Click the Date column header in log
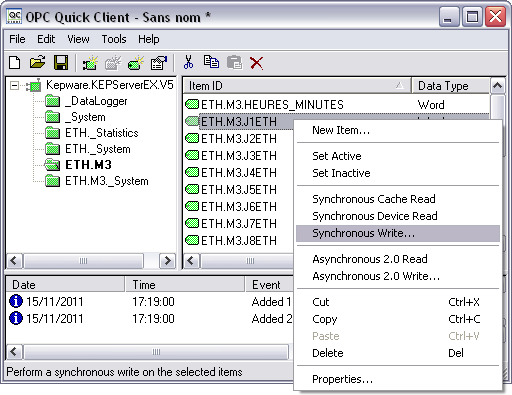Image resolution: width=512 pixels, height=395 pixels. [65, 285]
